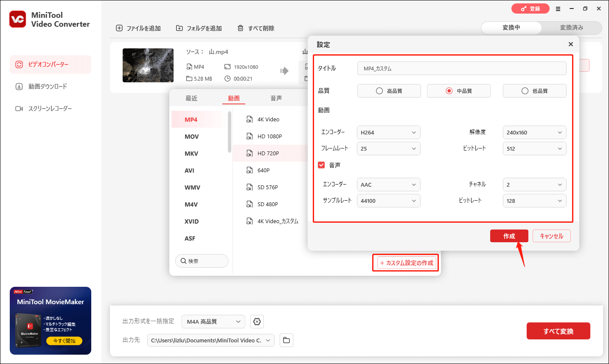609x364 pixels.
Task: Switch to 変換中 tab
Action: 511,28
